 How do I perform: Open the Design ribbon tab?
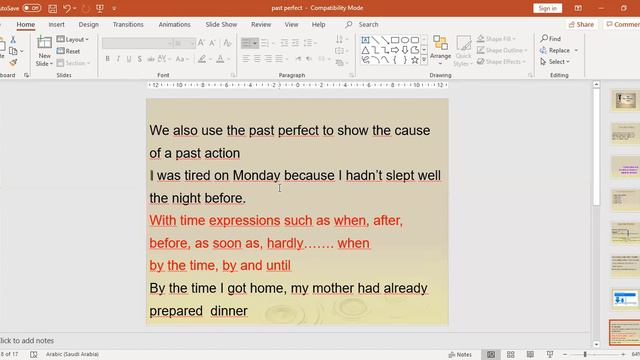[x=89, y=24]
